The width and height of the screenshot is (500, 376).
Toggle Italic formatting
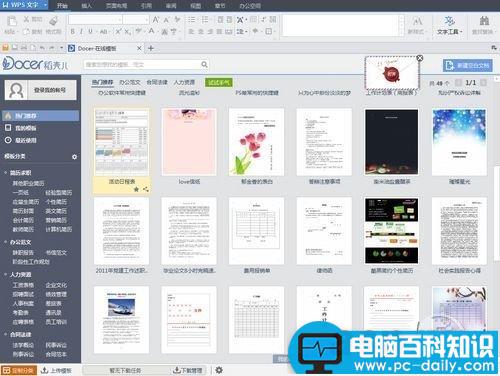[81, 32]
